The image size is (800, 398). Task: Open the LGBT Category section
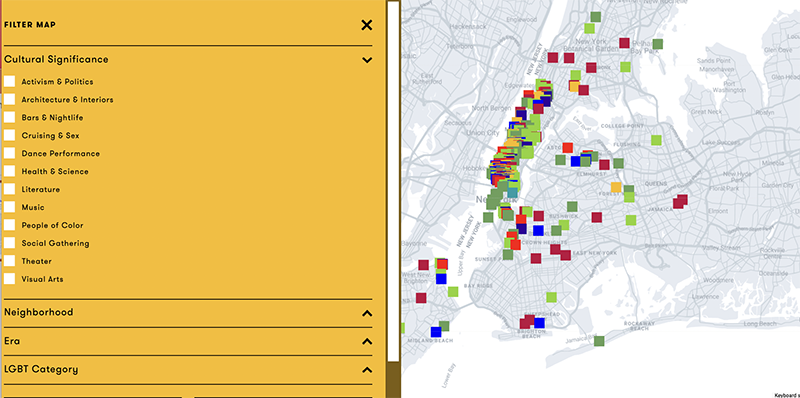(x=366, y=369)
